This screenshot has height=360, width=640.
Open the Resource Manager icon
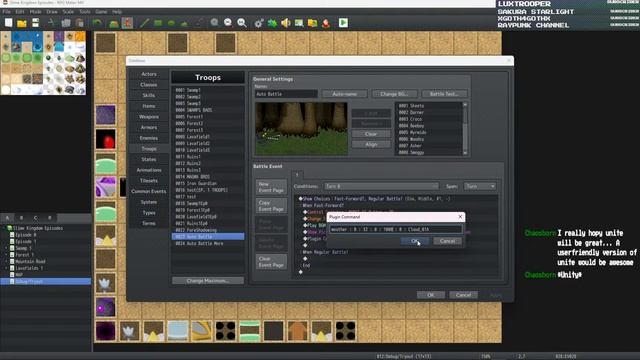pyautogui.click(x=313, y=23)
